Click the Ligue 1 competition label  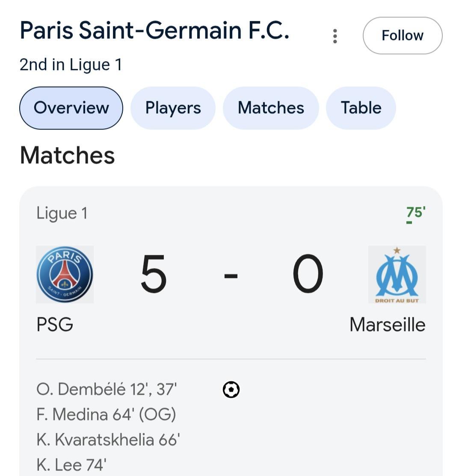[62, 213]
